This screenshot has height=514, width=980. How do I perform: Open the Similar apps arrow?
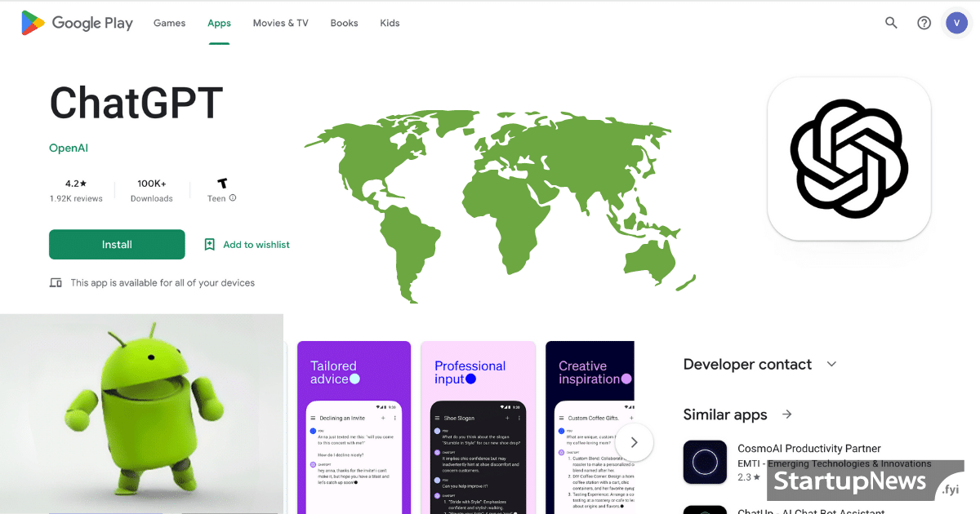pos(786,414)
